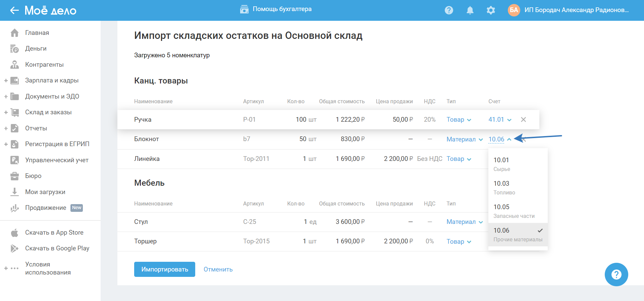
Task: Click the back arrow in header
Action: 14,10
